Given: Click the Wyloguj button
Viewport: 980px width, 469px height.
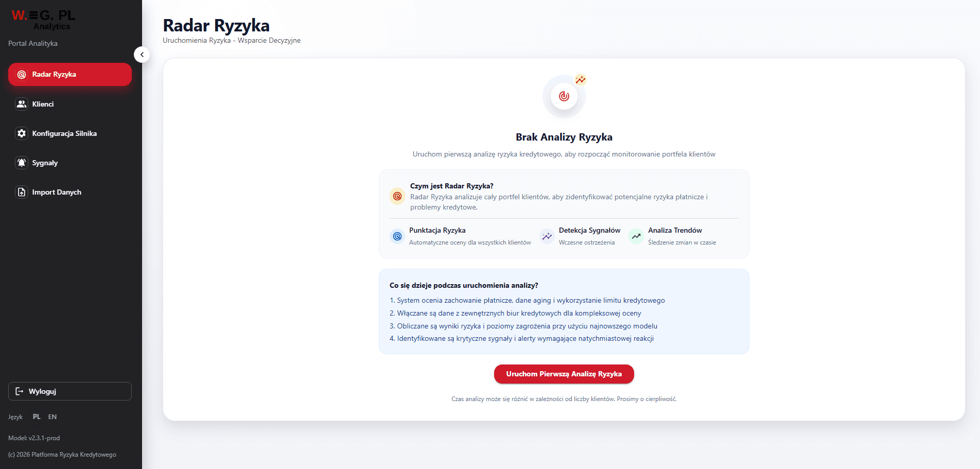Looking at the screenshot, I should [x=70, y=391].
